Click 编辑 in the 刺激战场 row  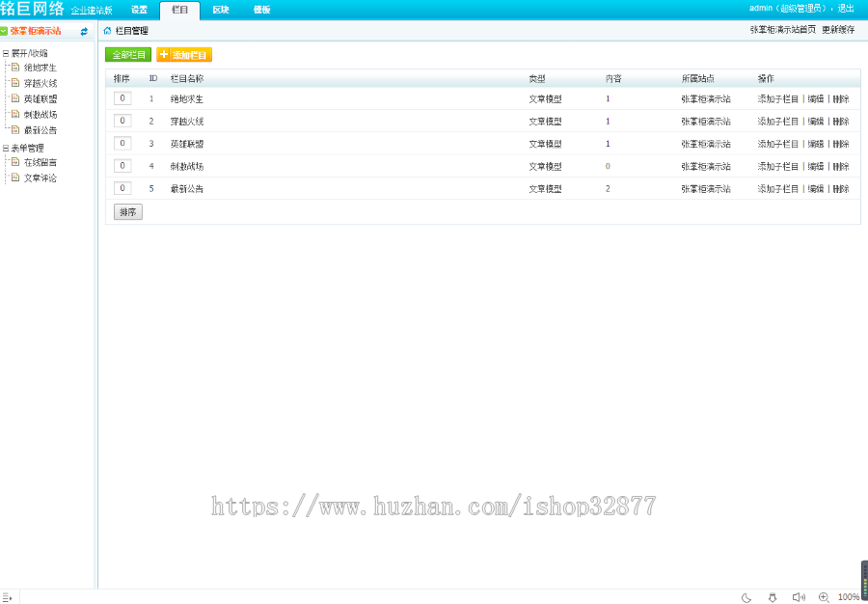click(x=816, y=166)
